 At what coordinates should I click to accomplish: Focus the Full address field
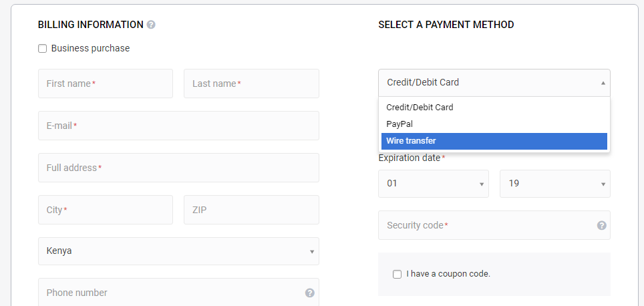pos(178,168)
